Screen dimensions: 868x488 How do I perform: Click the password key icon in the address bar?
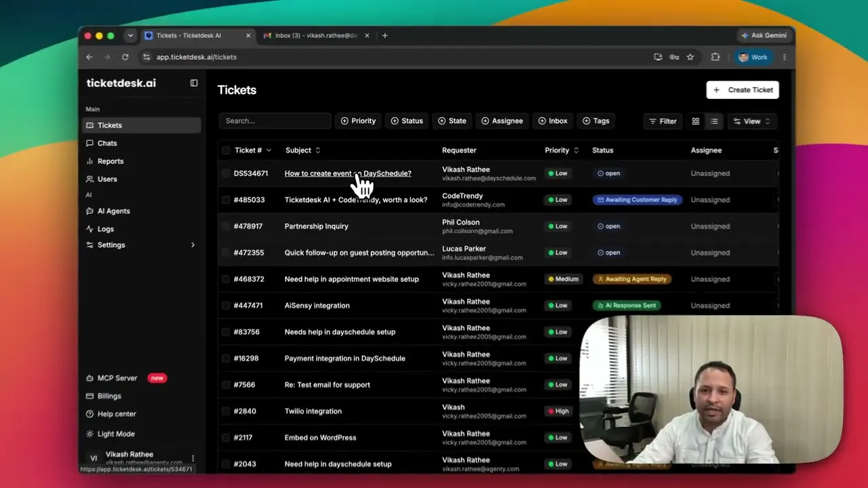(674, 57)
